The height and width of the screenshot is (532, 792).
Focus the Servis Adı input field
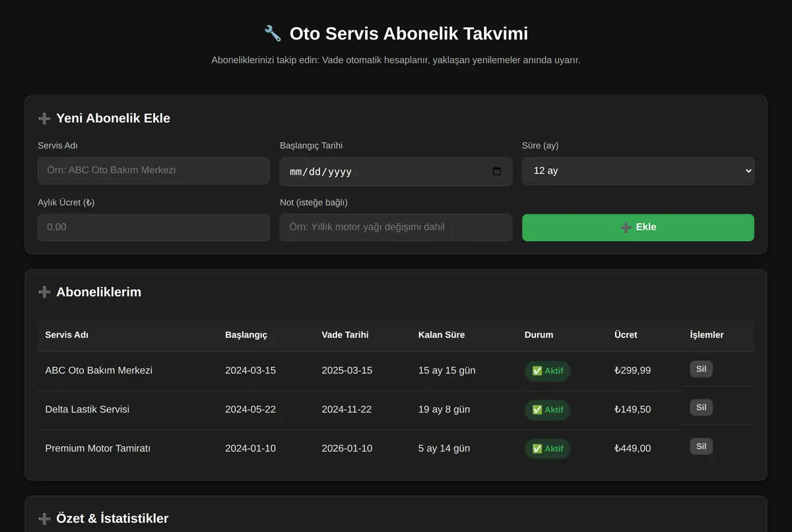pyautogui.click(x=154, y=170)
